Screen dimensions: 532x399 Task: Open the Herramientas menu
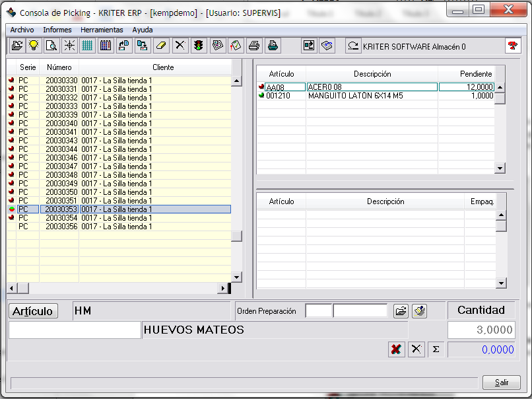[102, 30]
